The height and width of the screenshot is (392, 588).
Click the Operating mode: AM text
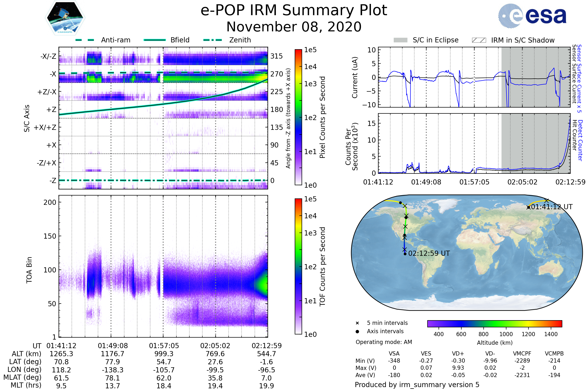click(x=384, y=342)
